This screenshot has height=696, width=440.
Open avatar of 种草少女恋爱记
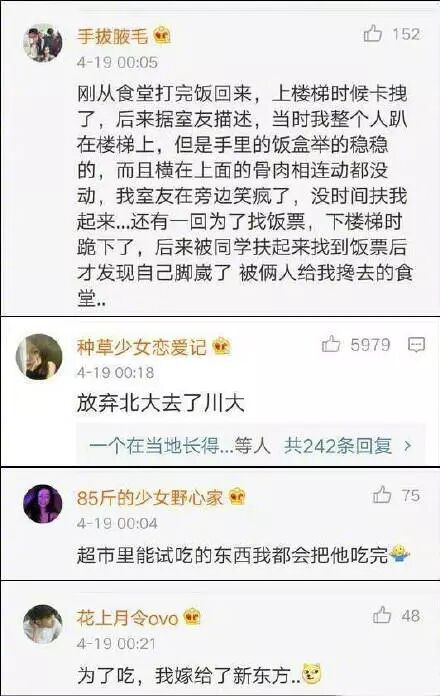[x=39, y=356]
